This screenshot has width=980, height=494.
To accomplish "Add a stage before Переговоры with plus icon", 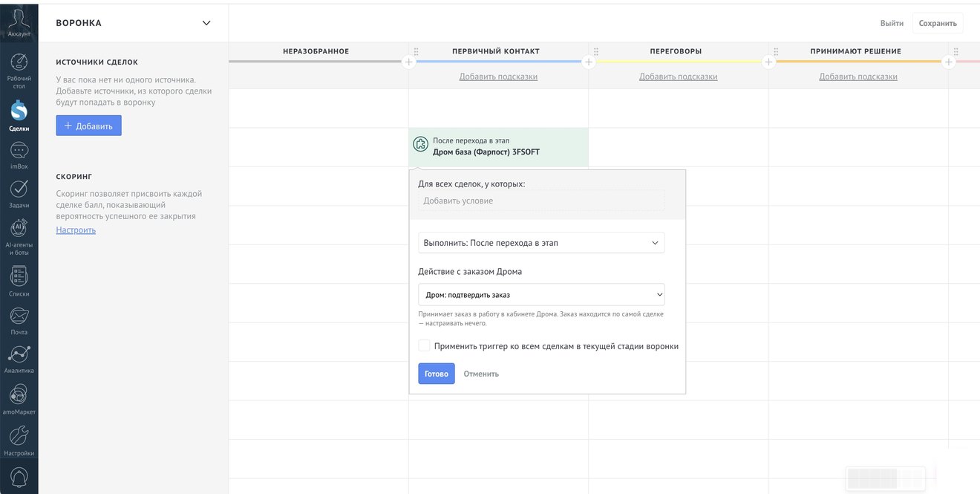I will pos(589,62).
